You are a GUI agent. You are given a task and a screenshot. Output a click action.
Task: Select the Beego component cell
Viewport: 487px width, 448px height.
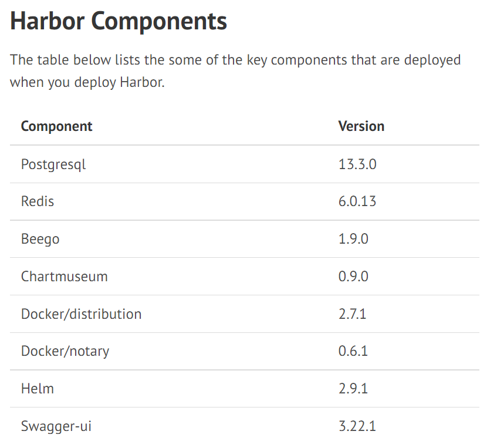(x=40, y=239)
